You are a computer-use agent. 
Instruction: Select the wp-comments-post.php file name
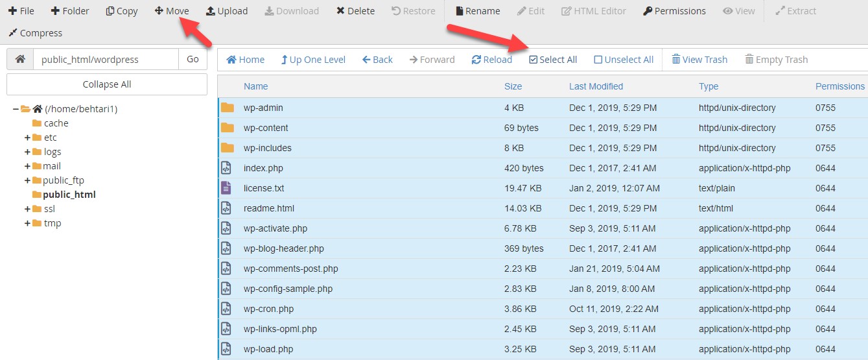click(x=291, y=269)
